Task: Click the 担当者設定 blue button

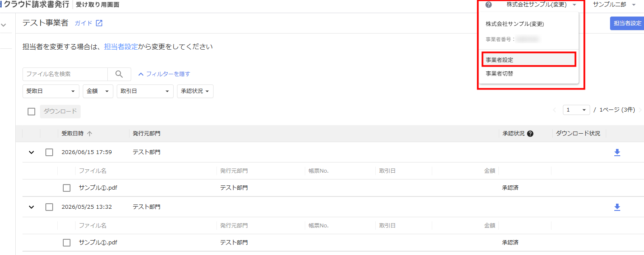Action: pos(627,23)
